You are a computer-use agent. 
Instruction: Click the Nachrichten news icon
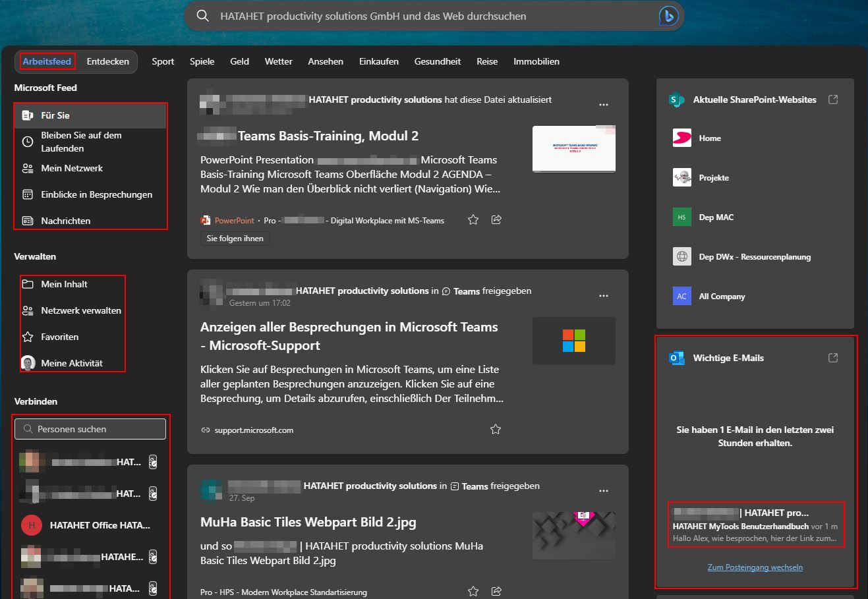[x=28, y=221]
